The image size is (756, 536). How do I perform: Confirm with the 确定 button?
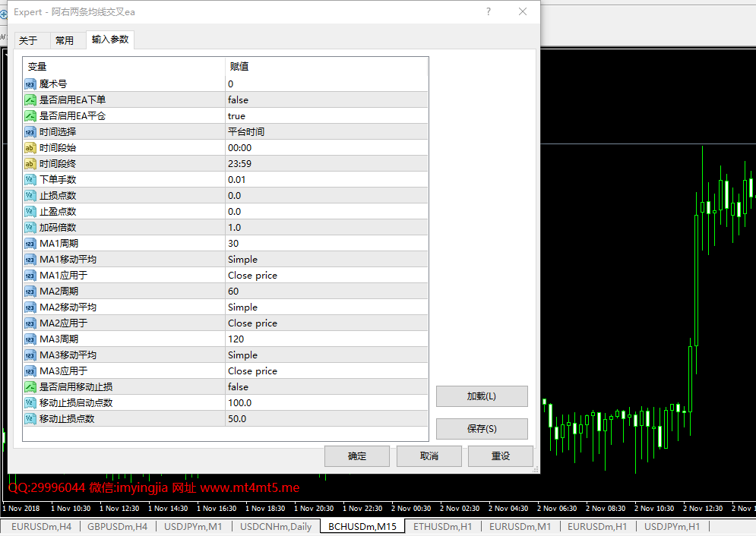[x=357, y=456]
